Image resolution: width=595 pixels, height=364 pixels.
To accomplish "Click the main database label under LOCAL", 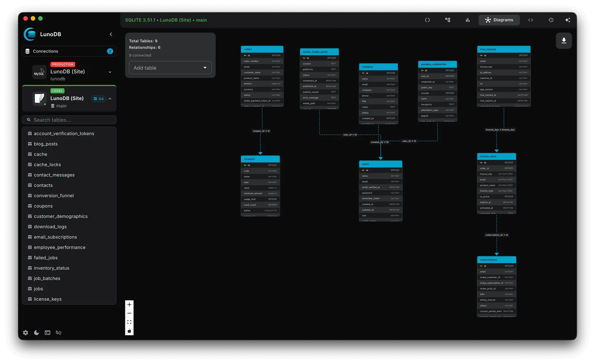I will pos(61,106).
